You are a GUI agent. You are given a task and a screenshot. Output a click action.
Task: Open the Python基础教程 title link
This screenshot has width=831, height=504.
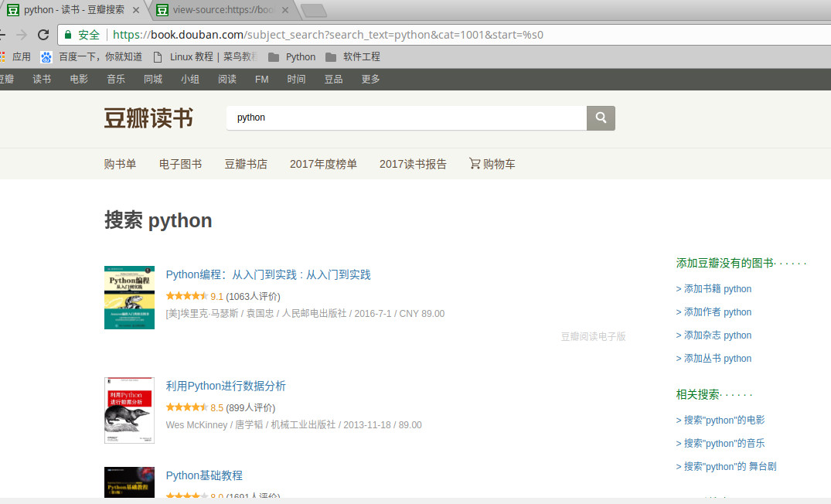[204, 475]
